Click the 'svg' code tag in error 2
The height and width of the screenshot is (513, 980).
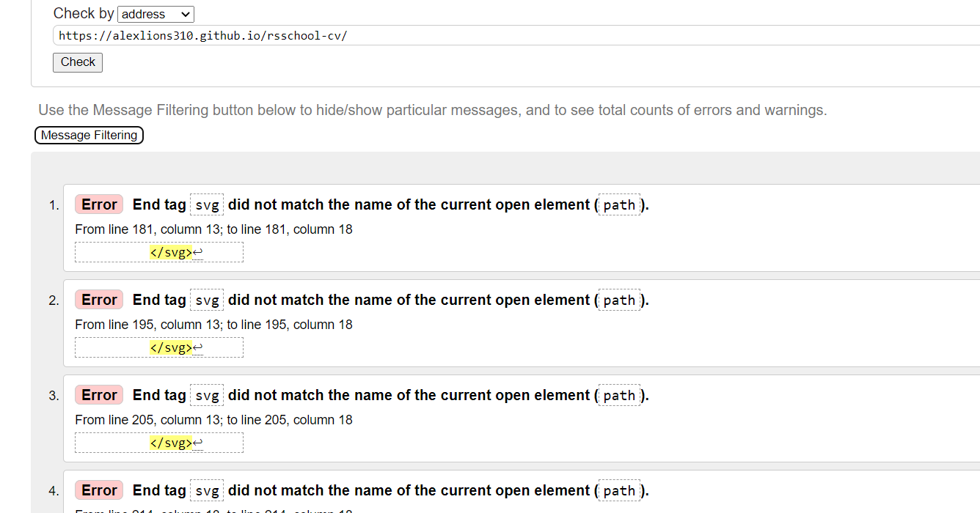point(206,300)
